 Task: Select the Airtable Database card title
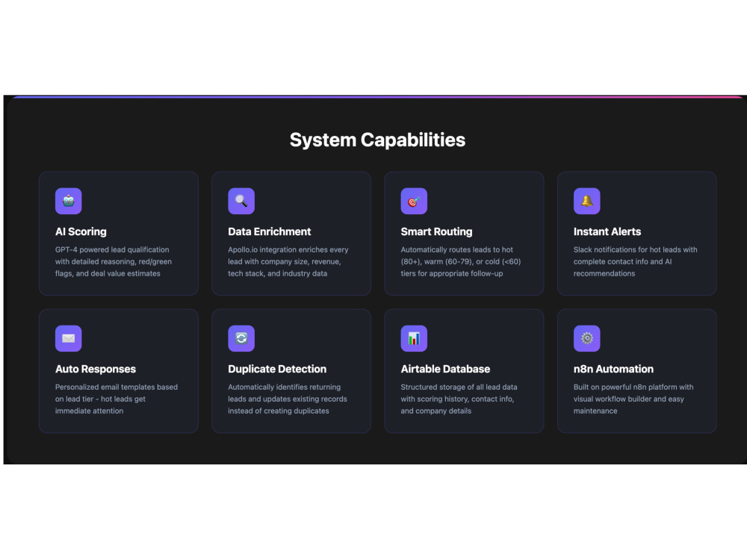[x=445, y=369]
